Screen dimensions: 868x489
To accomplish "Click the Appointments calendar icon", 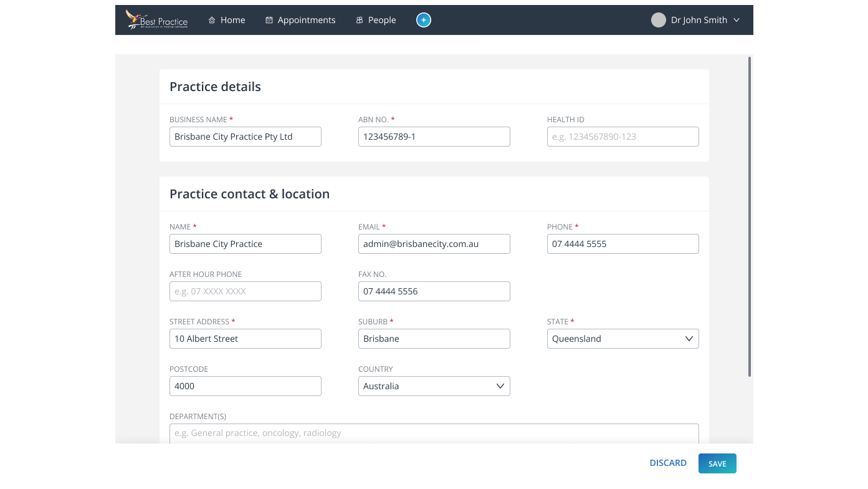I will click(x=269, y=21).
